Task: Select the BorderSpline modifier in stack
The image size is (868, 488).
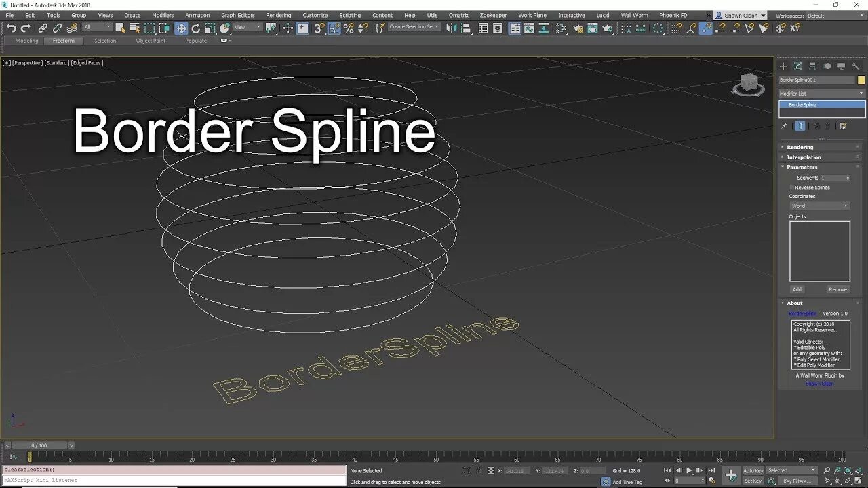Action: point(822,105)
